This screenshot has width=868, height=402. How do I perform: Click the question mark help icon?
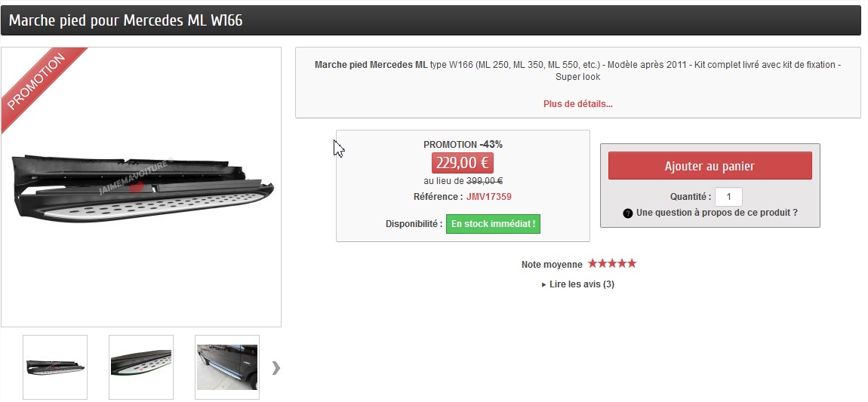[x=628, y=213]
